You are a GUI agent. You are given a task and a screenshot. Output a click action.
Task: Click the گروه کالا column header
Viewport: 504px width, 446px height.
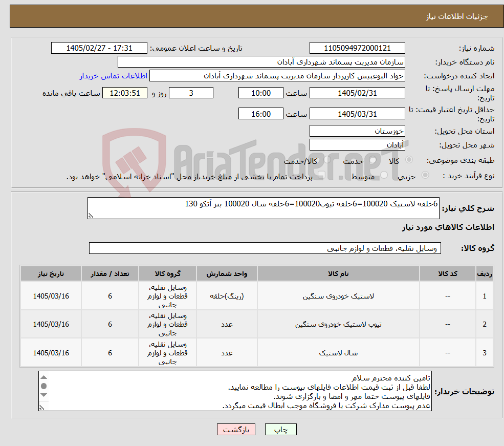pos(167,273)
